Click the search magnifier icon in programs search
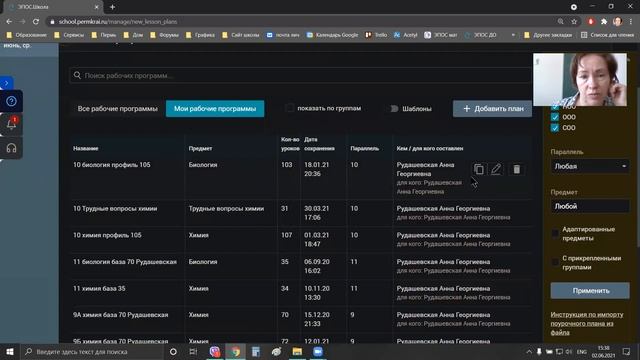The height and width of the screenshot is (360, 640). [x=77, y=75]
